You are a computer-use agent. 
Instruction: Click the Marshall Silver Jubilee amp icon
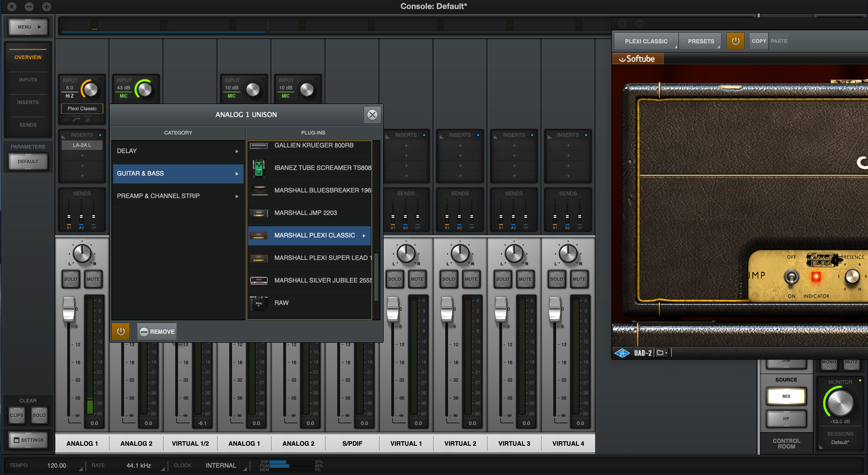pyautogui.click(x=258, y=280)
